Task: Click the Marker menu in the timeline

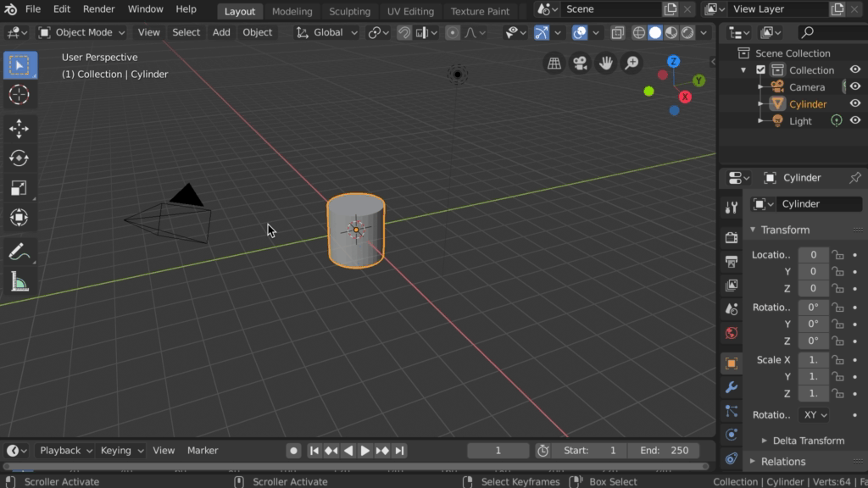Action: (x=203, y=451)
